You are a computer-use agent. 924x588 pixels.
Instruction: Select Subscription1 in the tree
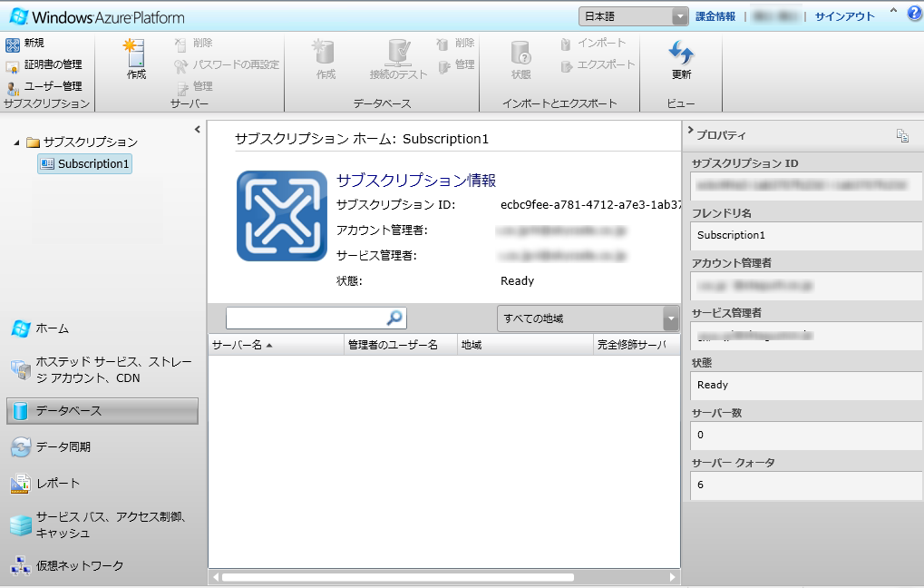85,164
